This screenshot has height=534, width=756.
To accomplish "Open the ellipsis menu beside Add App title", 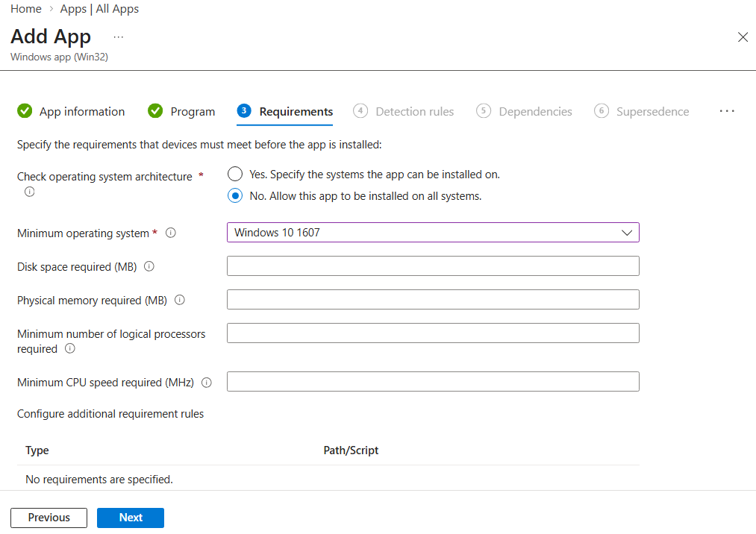I will (118, 37).
